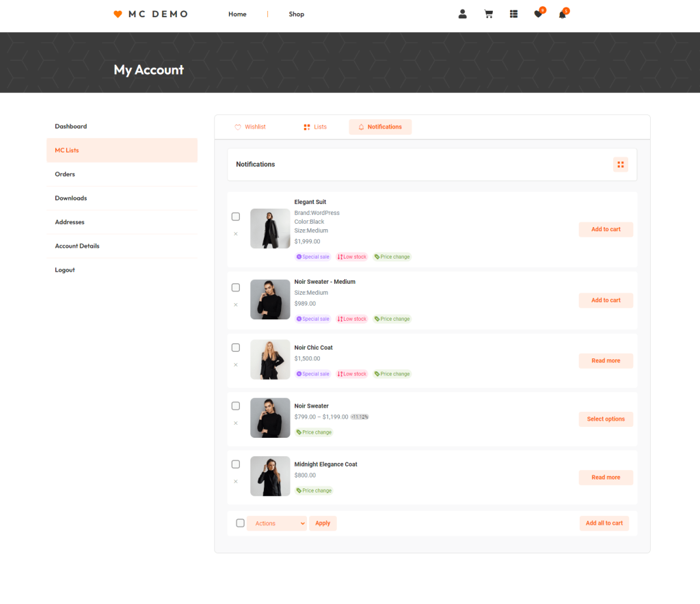Viewport: 700px width, 604px height.
Task: Go to Dashboard in account sidebar
Action: (x=122, y=127)
